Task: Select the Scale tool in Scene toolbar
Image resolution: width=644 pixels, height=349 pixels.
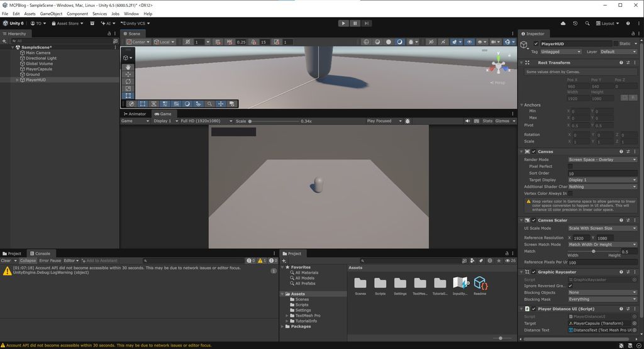Action: point(128,88)
